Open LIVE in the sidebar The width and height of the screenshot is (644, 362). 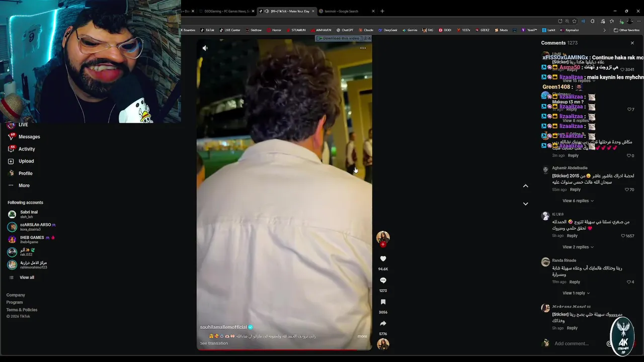click(19, 125)
